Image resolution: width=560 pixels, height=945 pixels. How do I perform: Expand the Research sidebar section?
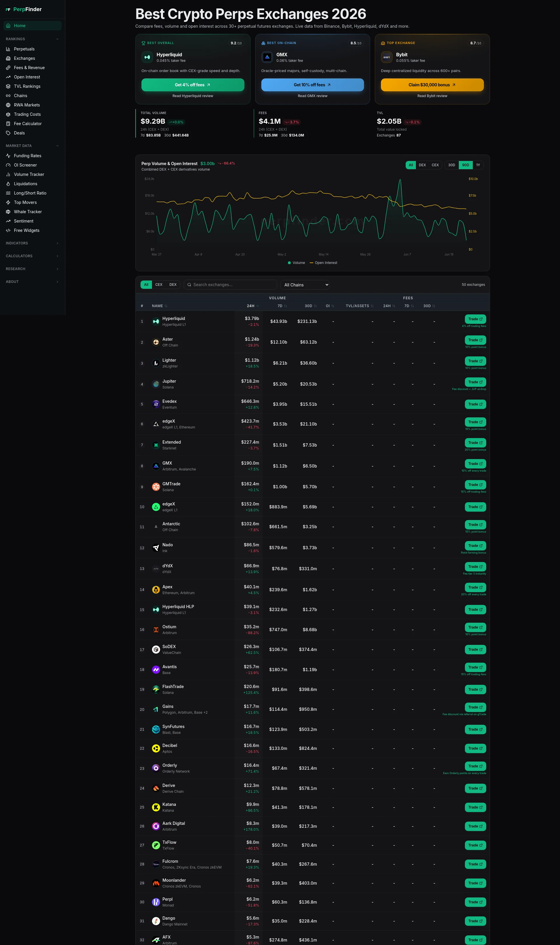click(32, 269)
